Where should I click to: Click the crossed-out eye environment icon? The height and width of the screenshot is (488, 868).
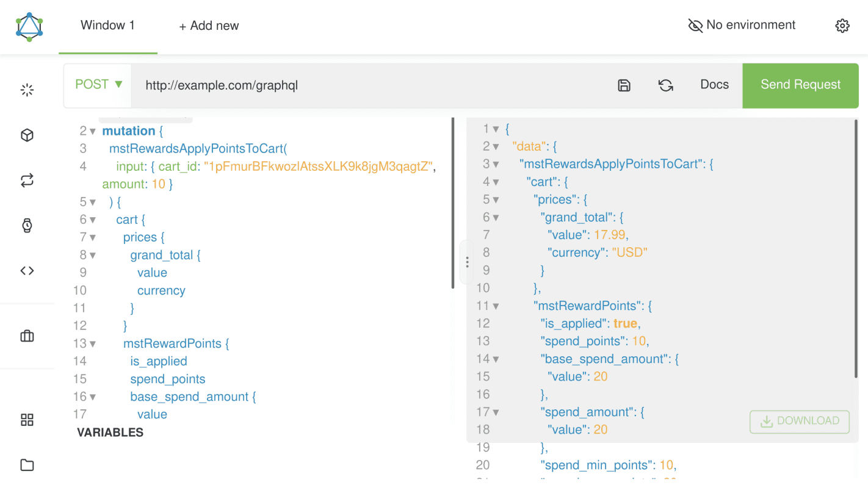(695, 26)
